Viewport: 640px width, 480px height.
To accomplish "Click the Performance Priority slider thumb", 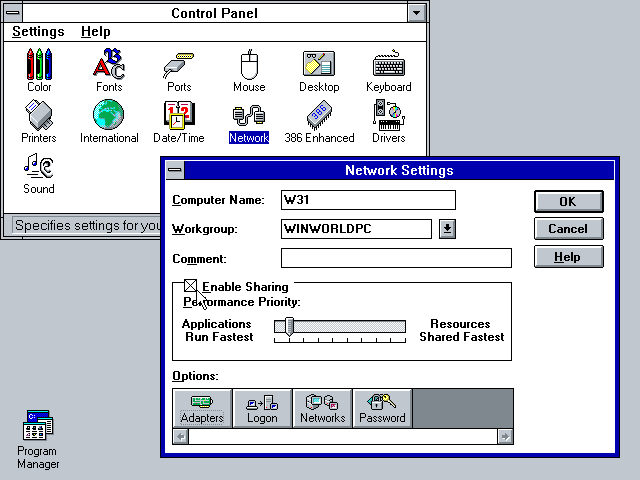I will tap(289, 327).
